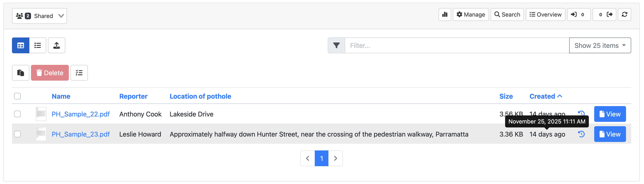Click the filter funnel icon

336,45
